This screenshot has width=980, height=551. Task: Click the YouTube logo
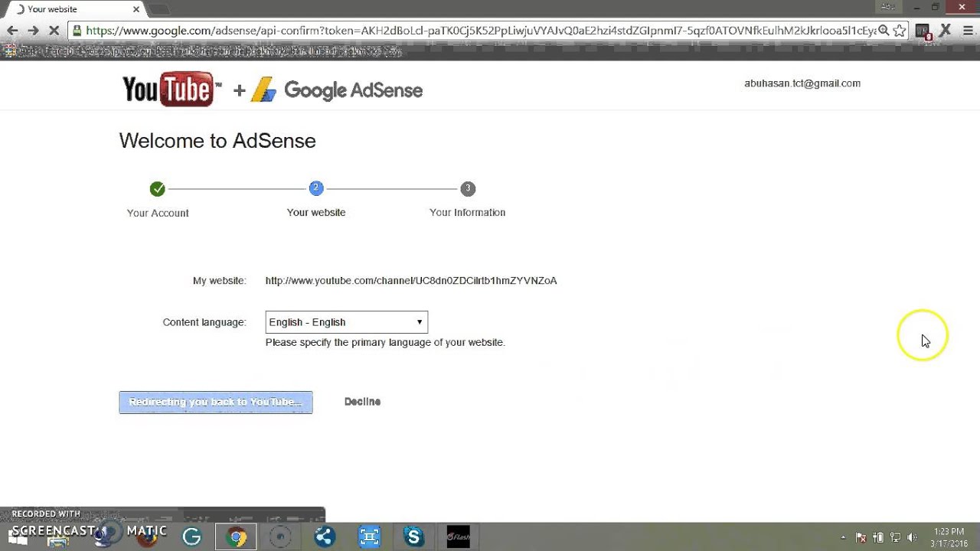(171, 90)
